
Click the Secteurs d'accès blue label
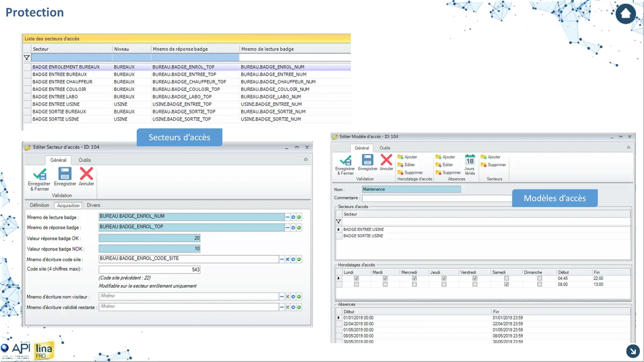pyautogui.click(x=179, y=137)
